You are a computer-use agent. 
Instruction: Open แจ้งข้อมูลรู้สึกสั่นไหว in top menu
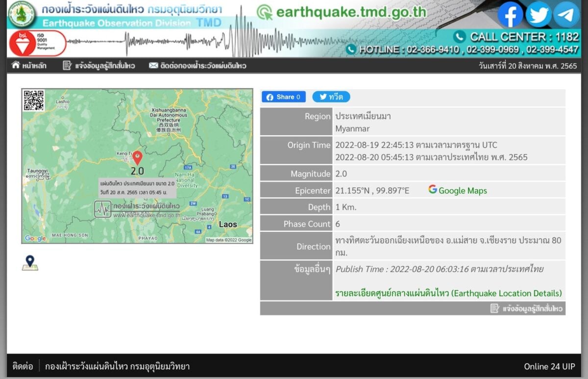point(99,66)
